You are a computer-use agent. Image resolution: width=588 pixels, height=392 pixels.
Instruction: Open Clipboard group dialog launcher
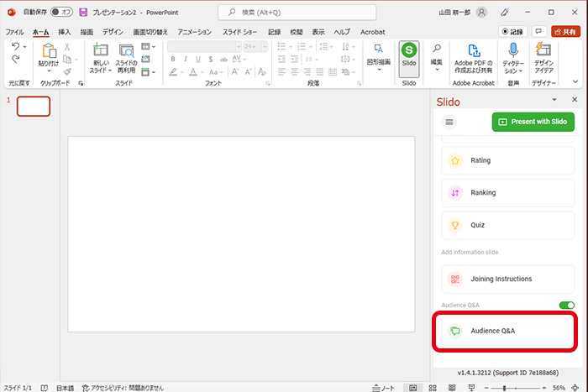coord(81,83)
